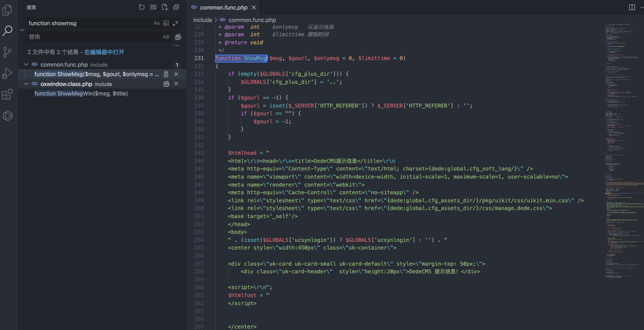Open the bottom hexagon play icon view
The width and height of the screenshot is (644, 330).
[x=7, y=116]
